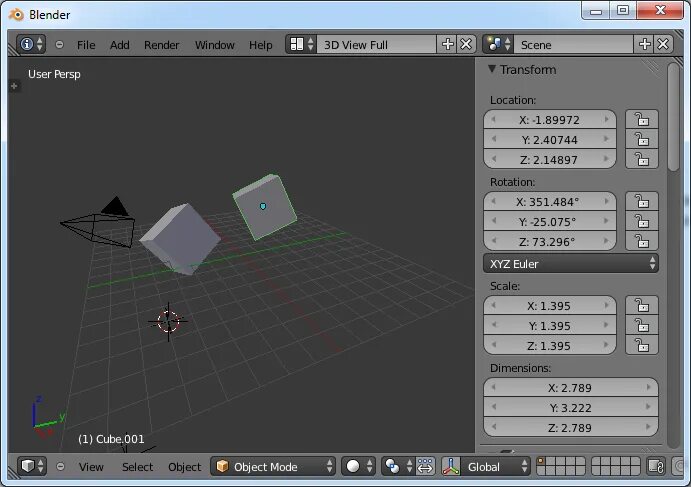Click the scene browse icon
This screenshot has height=487, width=691.
coord(498,45)
